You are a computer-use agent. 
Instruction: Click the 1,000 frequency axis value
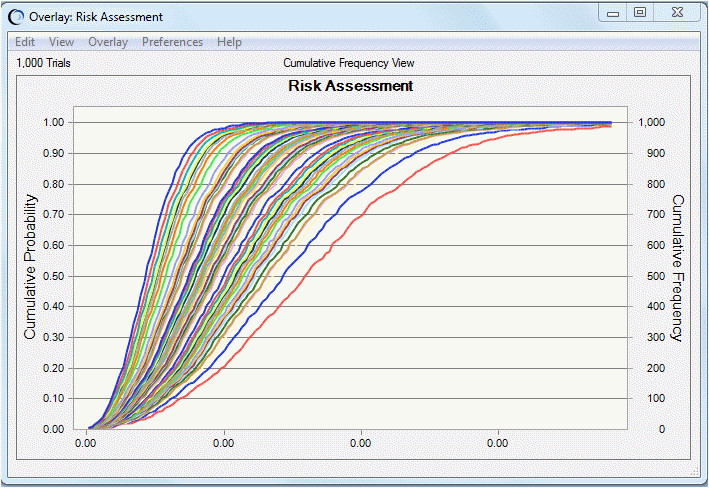[652, 122]
